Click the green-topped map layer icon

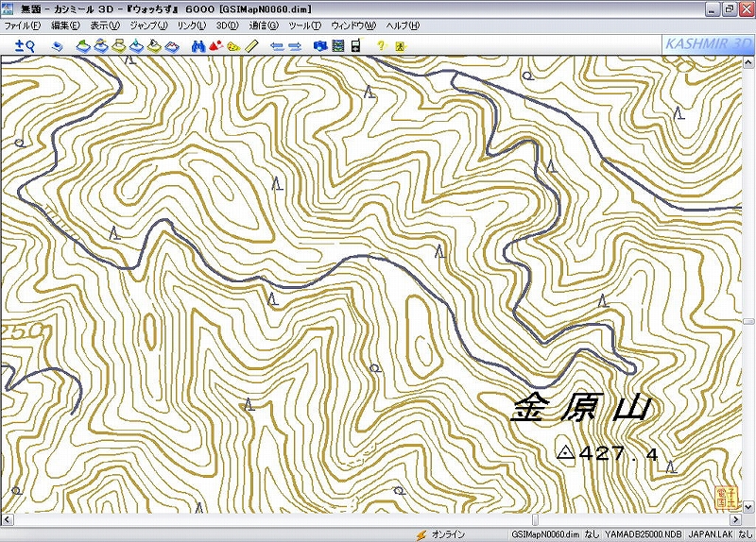(83, 46)
